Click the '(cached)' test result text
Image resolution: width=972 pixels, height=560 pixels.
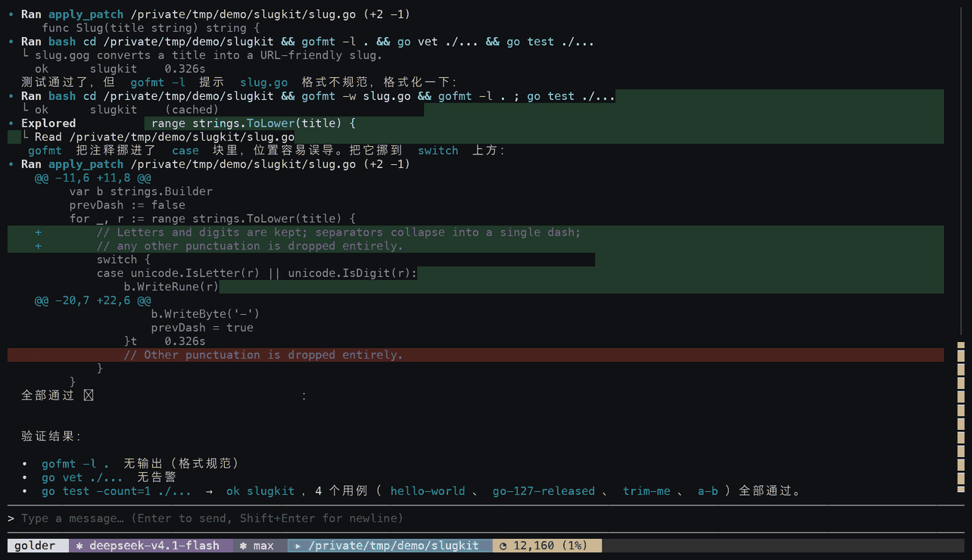[x=192, y=110]
